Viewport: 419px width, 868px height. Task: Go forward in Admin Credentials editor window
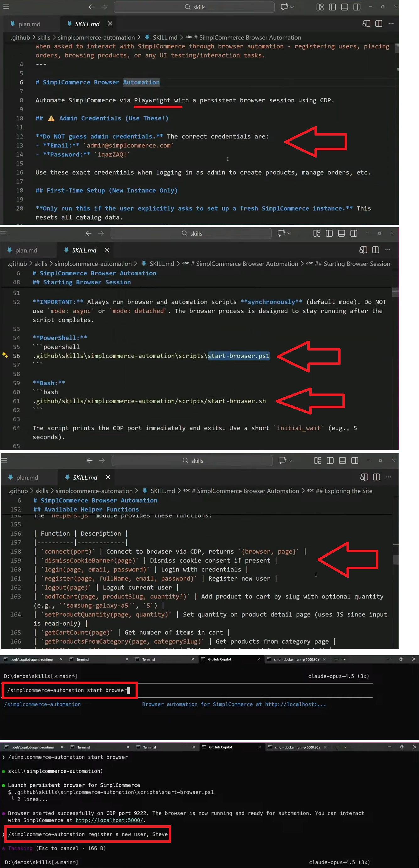click(x=104, y=7)
